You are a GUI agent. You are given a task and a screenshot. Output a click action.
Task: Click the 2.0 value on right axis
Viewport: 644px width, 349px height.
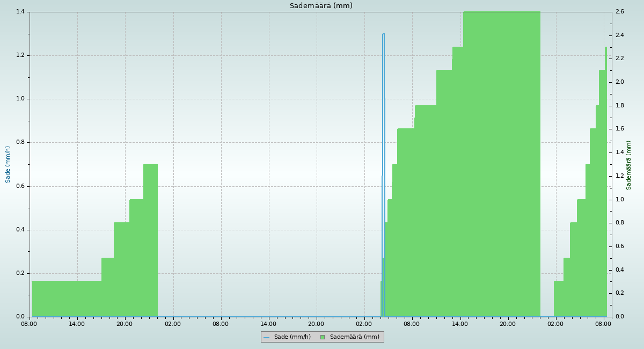pos(619,82)
